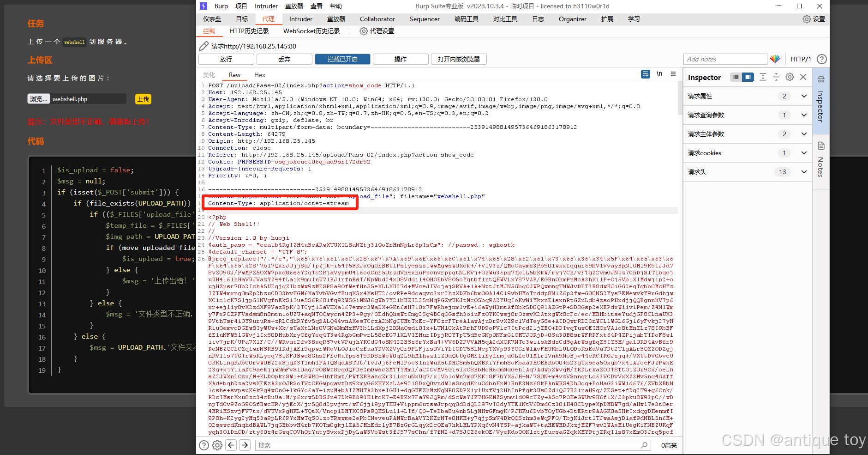This screenshot has width=868, height=455.
Task: Toggle the \n non-printable characters button
Action: pyautogui.click(x=659, y=74)
